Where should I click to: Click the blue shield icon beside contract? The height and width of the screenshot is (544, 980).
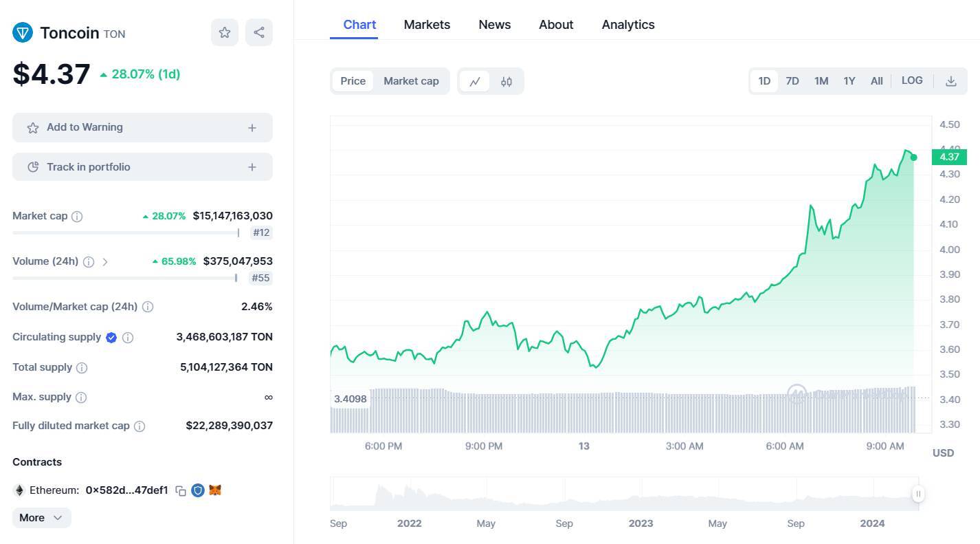click(x=198, y=490)
